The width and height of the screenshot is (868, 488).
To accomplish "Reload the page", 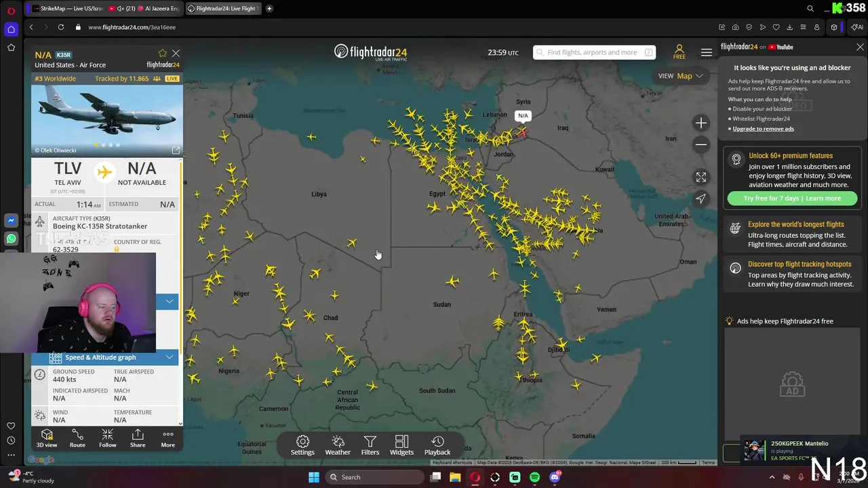I will (x=60, y=27).
